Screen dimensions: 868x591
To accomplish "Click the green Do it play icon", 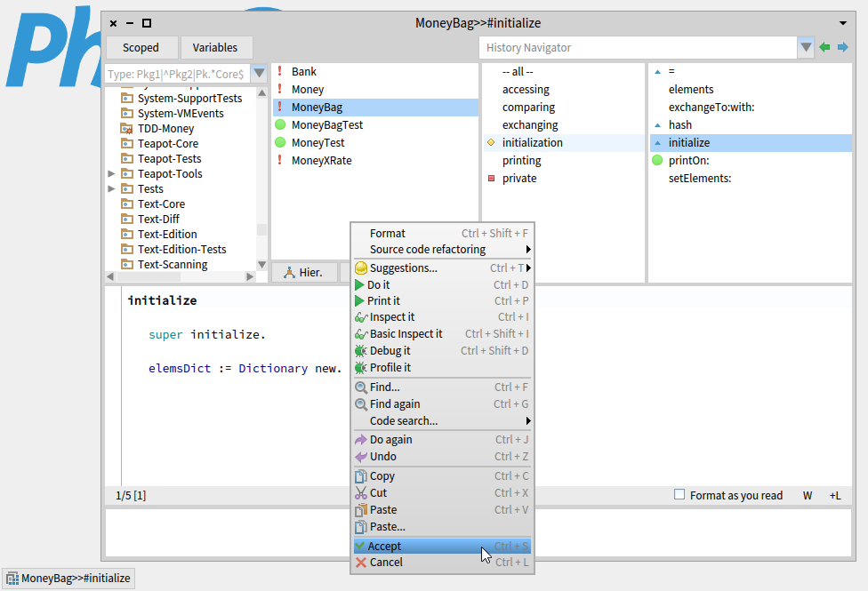I will (x=359, y=285).
